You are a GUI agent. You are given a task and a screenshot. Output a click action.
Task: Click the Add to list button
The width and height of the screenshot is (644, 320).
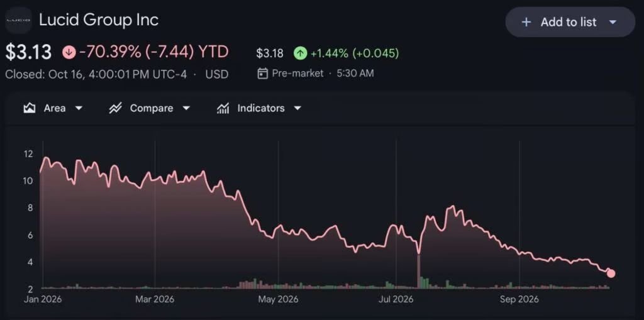click(x=570, y=22)
